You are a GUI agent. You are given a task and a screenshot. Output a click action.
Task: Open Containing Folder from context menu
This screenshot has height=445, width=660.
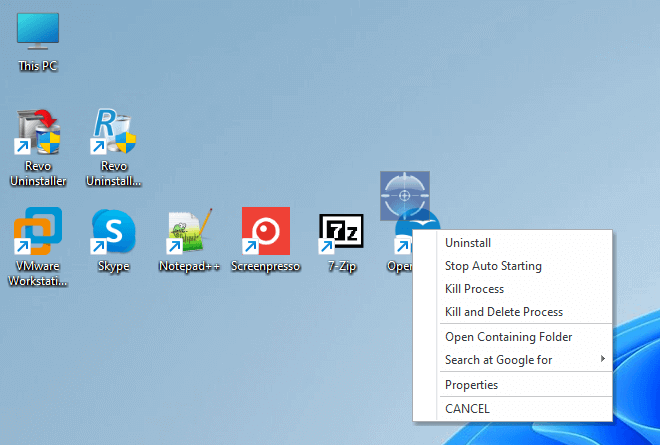[x=508, y=337]
